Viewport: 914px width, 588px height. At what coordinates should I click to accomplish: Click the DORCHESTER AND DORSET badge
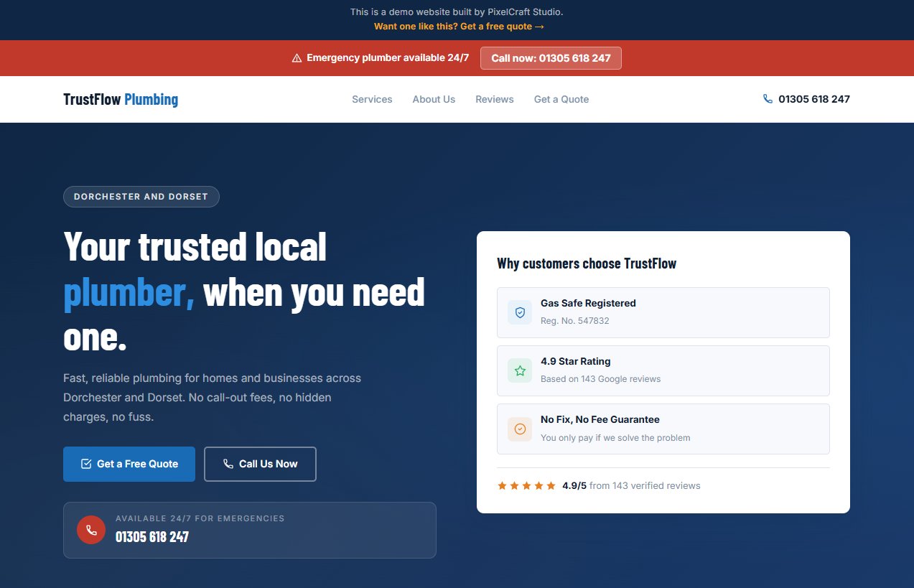click(x=141, y=196)
